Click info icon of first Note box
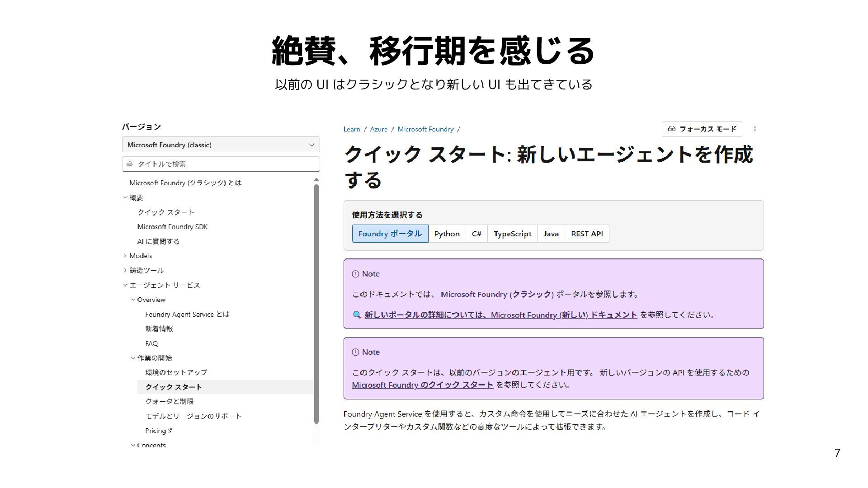868x488 pixels. pos(355,274)
